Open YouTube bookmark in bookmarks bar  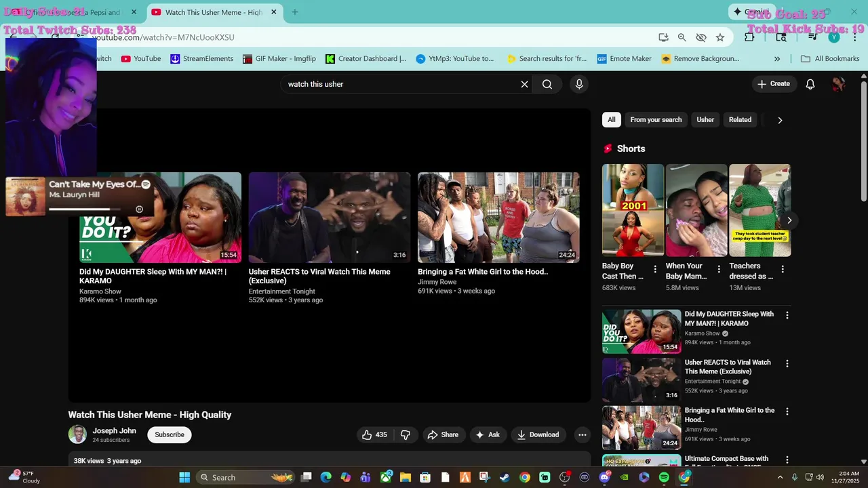pyautogui.click(x=141, y=59)
